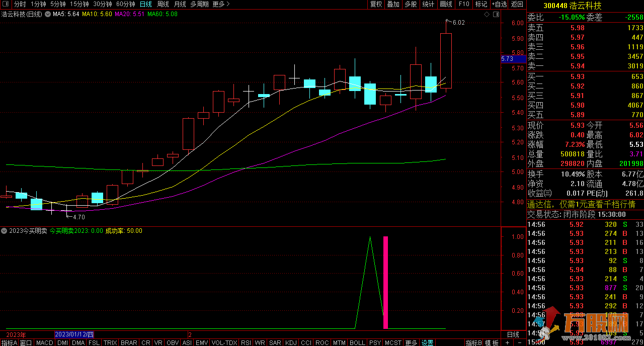Select the DMI indicator tab
This screenshot has width=644, height=346.
62,342
